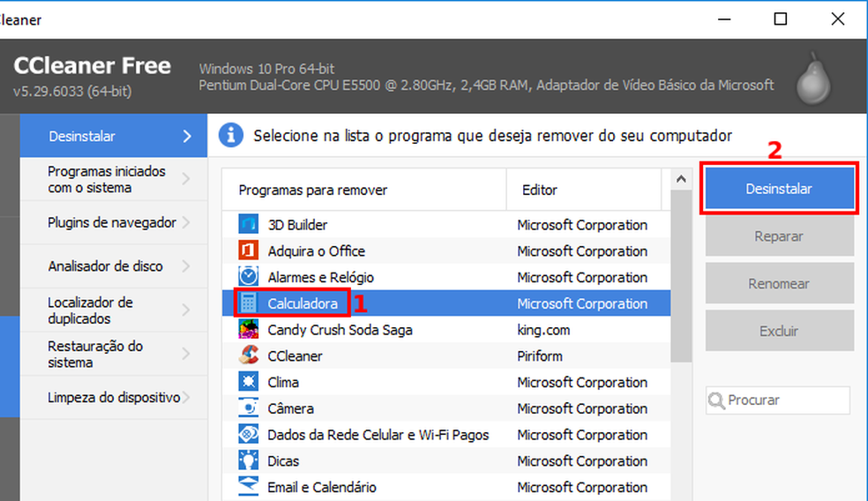This screenshot has width=868, height=501.
Task: Click chevron next to Restauração do sistema
Action: [x=186, y=354]
